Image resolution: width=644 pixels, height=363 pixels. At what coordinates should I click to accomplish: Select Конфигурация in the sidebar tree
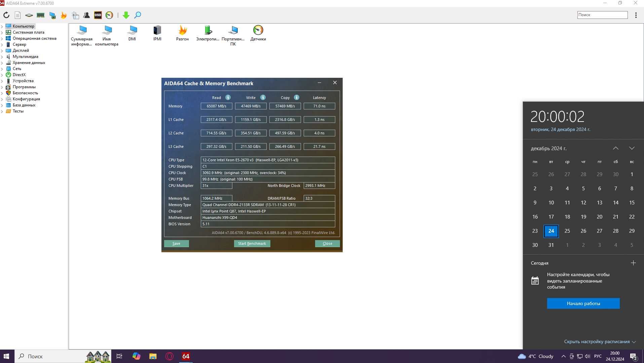point(26,99)
